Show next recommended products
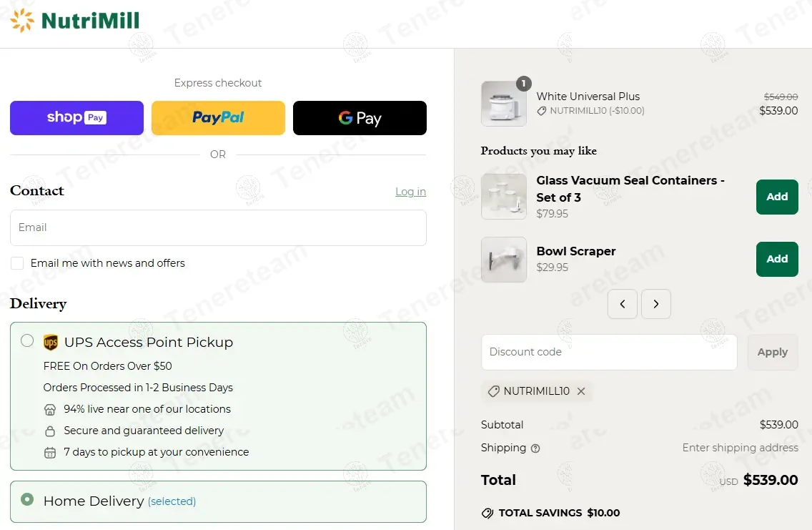812x530 pixels. [656, 304]
